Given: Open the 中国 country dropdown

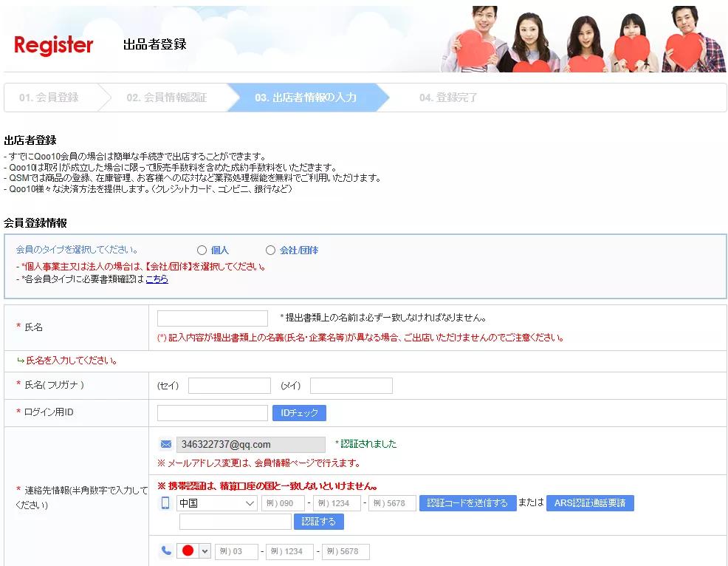Looking at the screenshot, I should click(x=216, y=503).
